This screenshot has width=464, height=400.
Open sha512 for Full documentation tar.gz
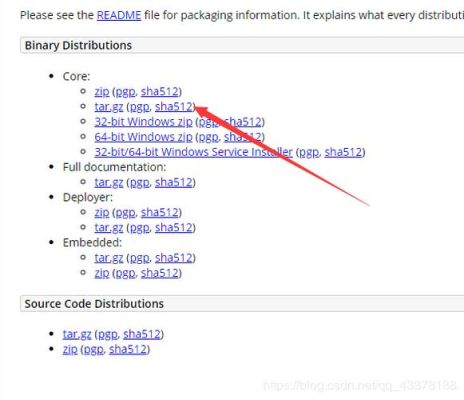174,182
